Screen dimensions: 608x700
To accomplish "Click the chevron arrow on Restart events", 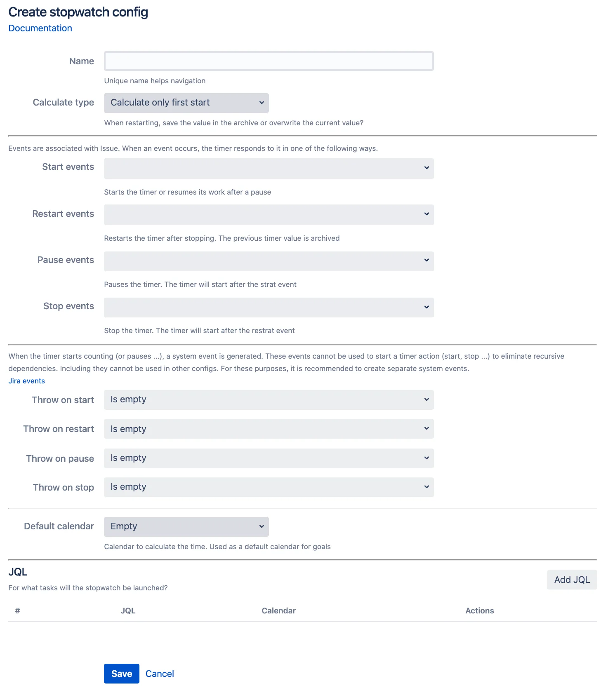I will pyautogui.click(x=427, y=214).
